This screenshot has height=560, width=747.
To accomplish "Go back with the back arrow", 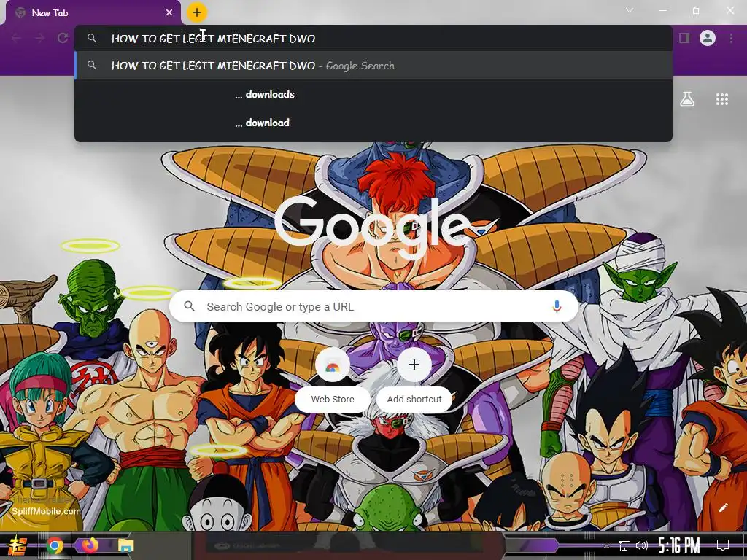I will (16, 38).
